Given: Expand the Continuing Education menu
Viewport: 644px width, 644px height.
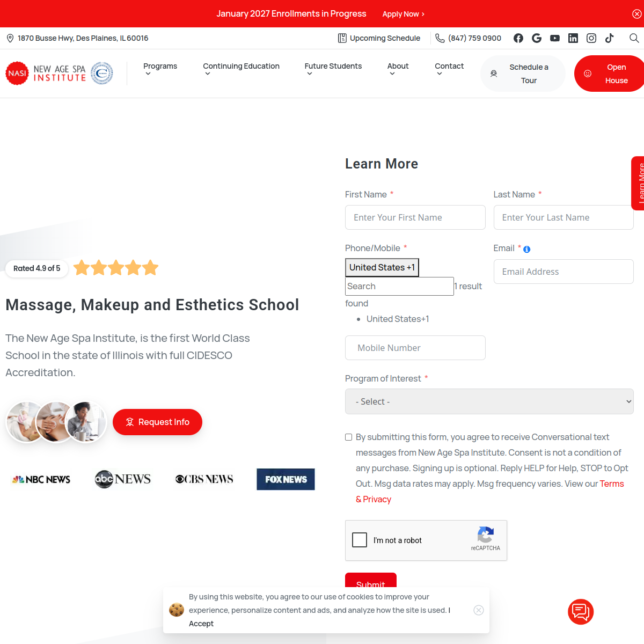Looking at the screenshot, I should click(241, 69).
